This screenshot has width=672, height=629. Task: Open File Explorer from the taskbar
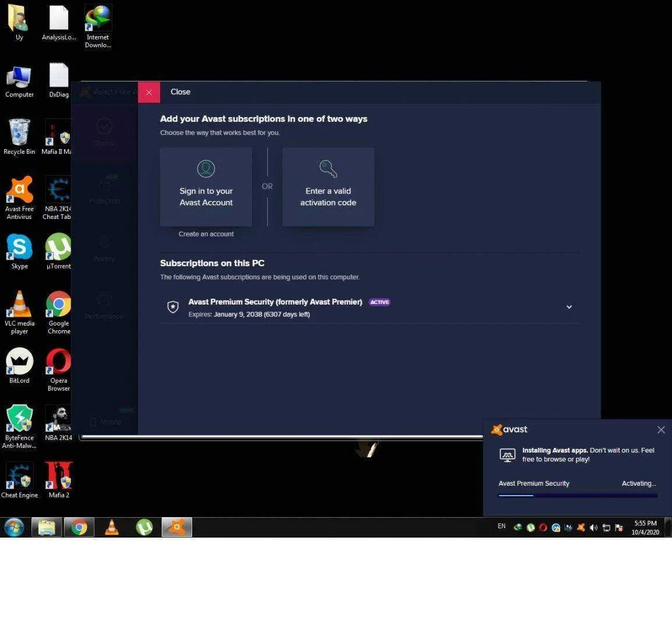coord(46,528)
